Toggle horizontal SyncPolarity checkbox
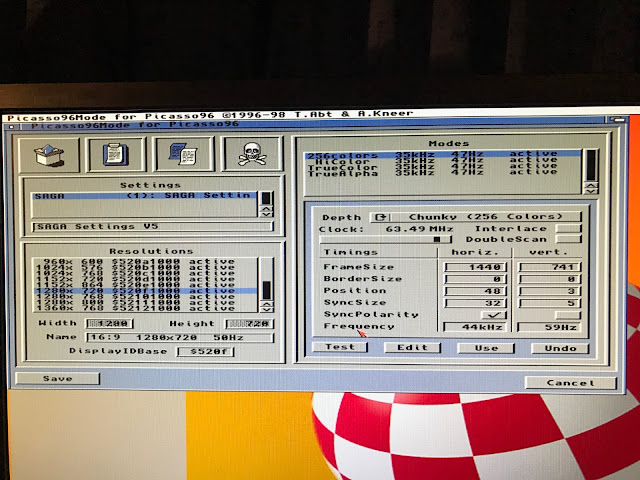 pos(493,315)
